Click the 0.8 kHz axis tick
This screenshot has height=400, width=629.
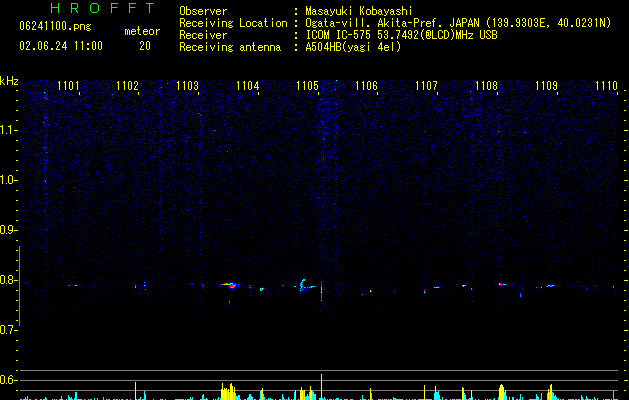(9, 280)
